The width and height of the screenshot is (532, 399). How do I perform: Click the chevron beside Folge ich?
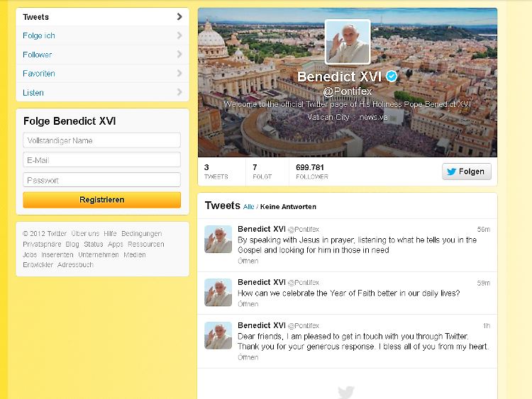(x=179, y=35)
